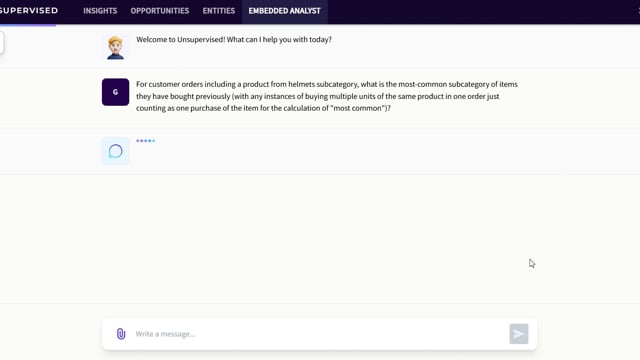Click the assistant avatar with blond hair

click(116, 48)
